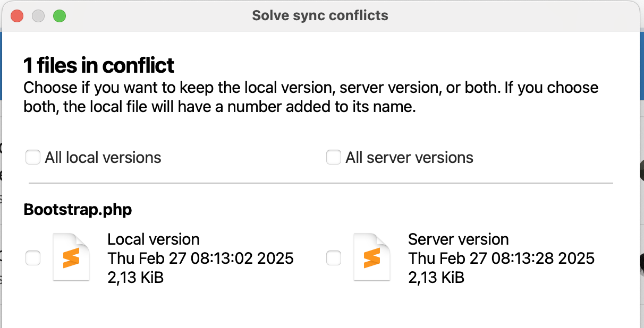Close the Solve sync conflicts window

tap(17, 16)
